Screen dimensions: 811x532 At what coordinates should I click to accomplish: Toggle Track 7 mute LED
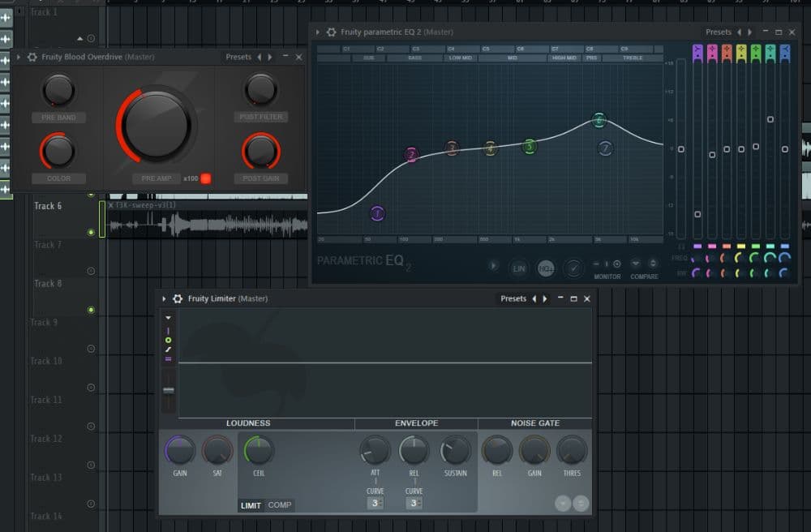[91, 271]
